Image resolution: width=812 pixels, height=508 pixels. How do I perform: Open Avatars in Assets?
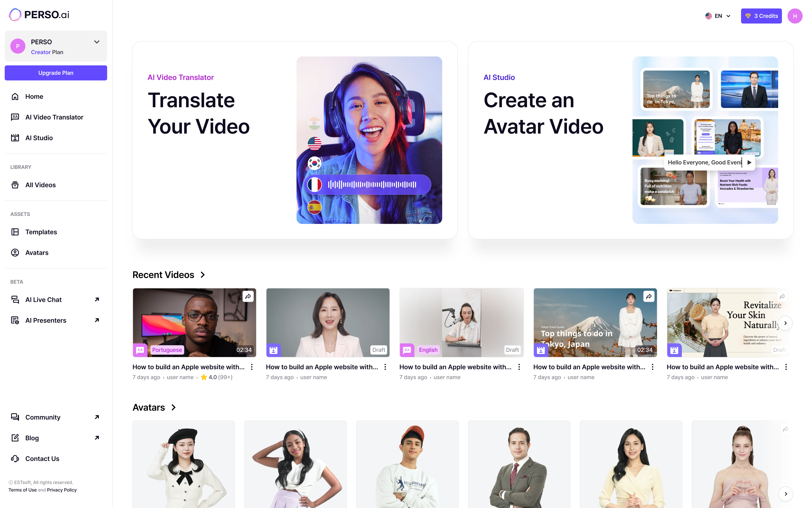(x=56, y=253)
